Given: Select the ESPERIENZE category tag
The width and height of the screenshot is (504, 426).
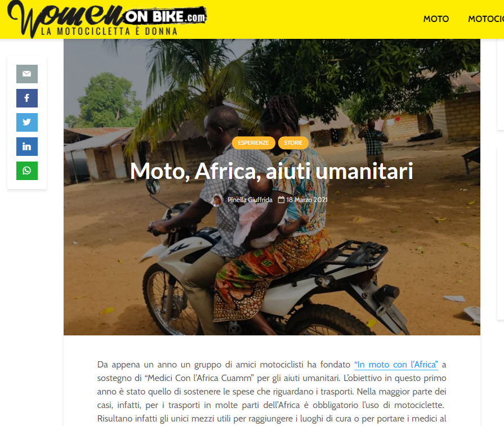Looking at the screenshot, I should coord(253,142).
